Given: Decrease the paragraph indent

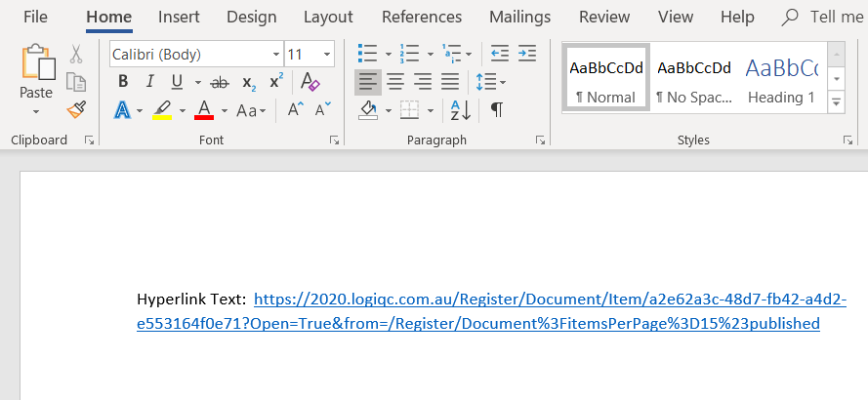Looking at the screenshot, I should [499, 54].
